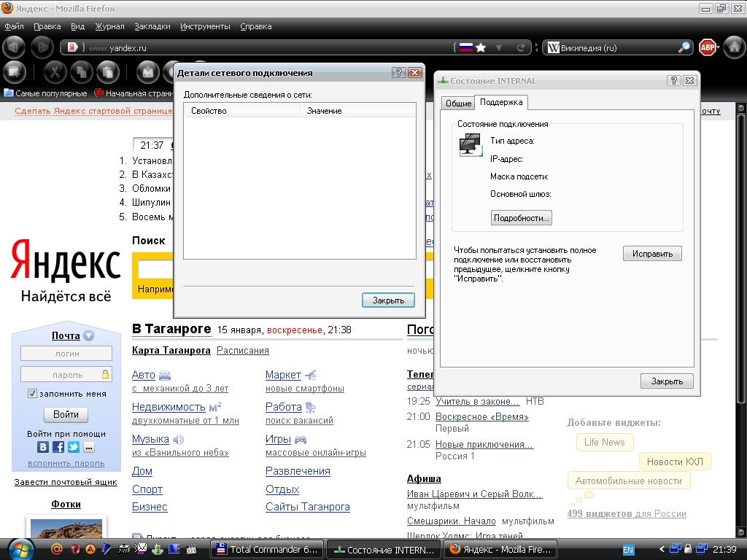The height and width of the screenshot is (560, 747).
Task: Open the address bar history dropdown arrow
Action: click(499, 47)
